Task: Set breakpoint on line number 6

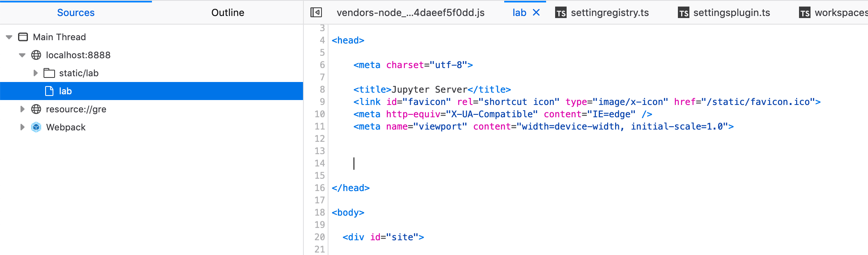Action: point(322,65)
